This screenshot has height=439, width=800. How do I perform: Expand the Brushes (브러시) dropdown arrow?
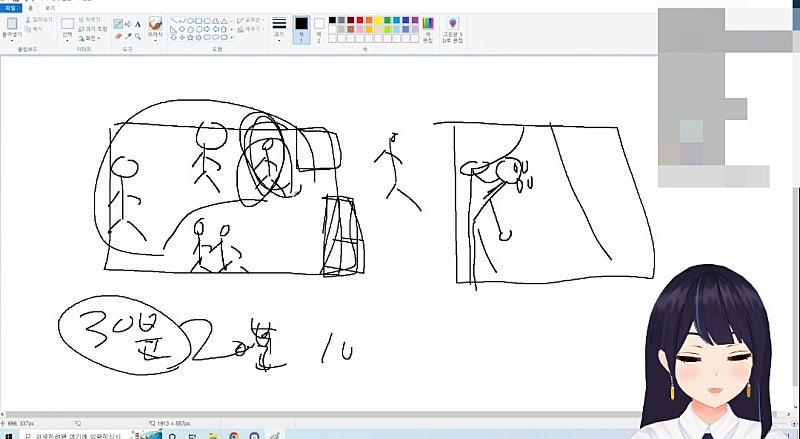click(155, 40)
